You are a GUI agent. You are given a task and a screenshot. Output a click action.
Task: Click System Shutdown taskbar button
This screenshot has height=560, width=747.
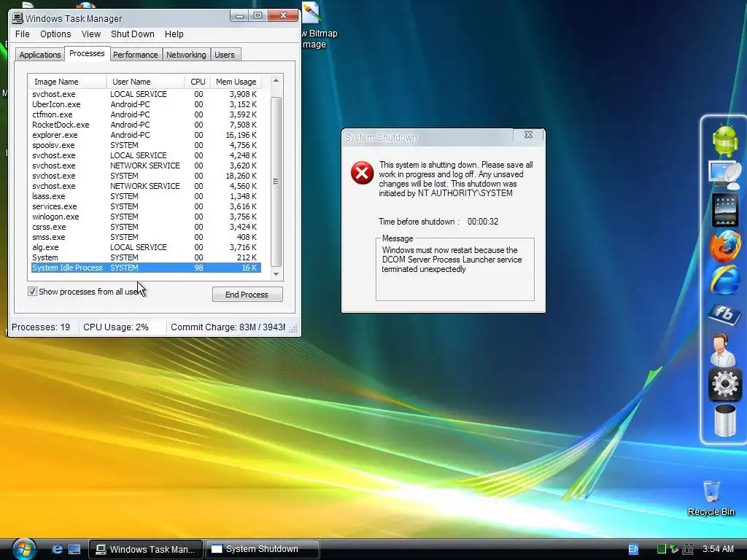tap(263, 549)
